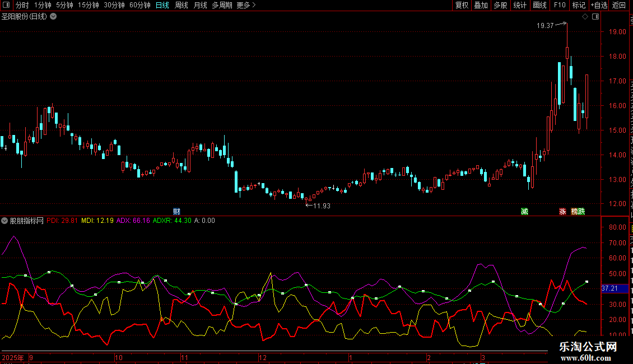This screenshot has width=633, height=364.
Task: Click the 2025年 timeline label
Action: (x=13, y=357)
